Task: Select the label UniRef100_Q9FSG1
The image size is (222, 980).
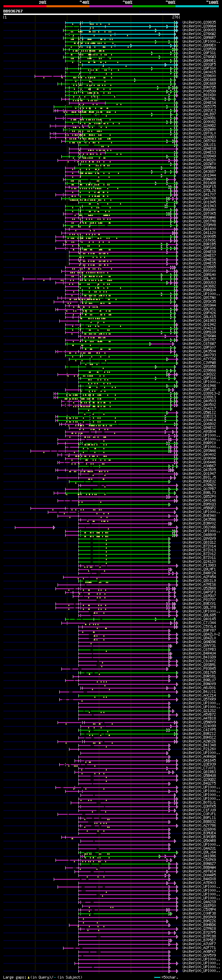Action: (x=199, y=53)
